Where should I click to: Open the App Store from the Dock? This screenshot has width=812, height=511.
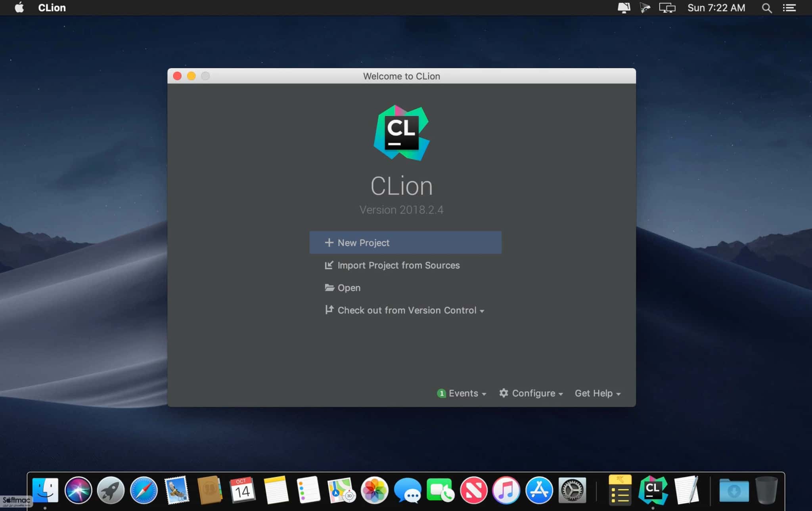pyautogui.click(x=539, y=490)
